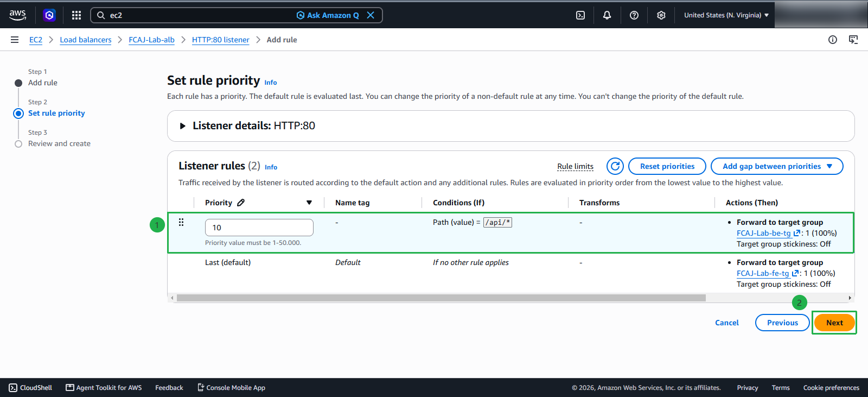
Task: Open the United States (N. Virginia) region selector
Action: coord(726,15)
